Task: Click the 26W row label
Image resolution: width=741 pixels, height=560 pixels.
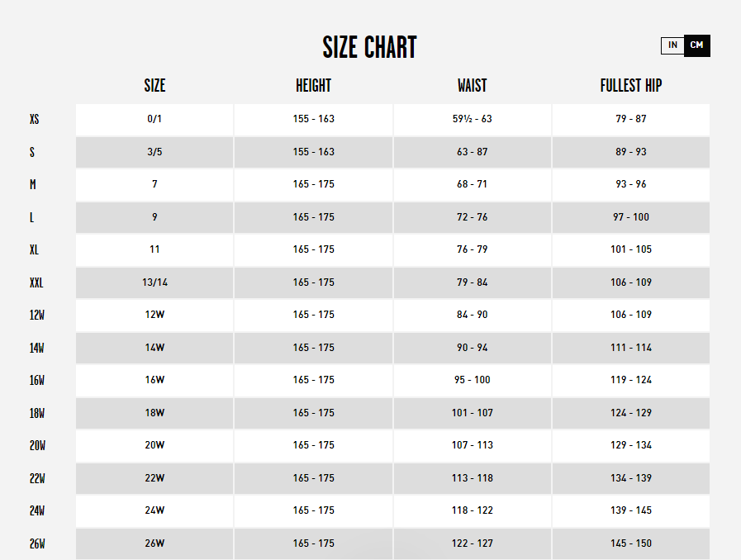Action: coord(37,544)
